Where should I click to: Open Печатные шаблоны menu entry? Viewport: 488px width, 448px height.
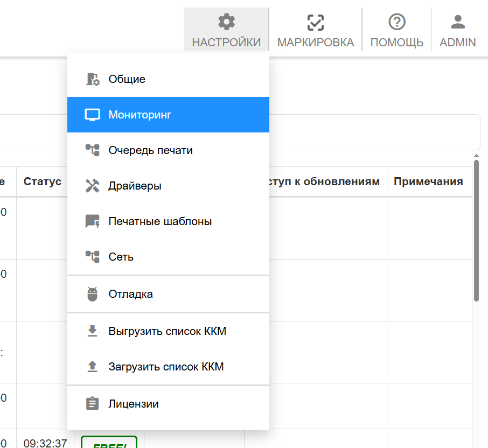tap(160, 221)
